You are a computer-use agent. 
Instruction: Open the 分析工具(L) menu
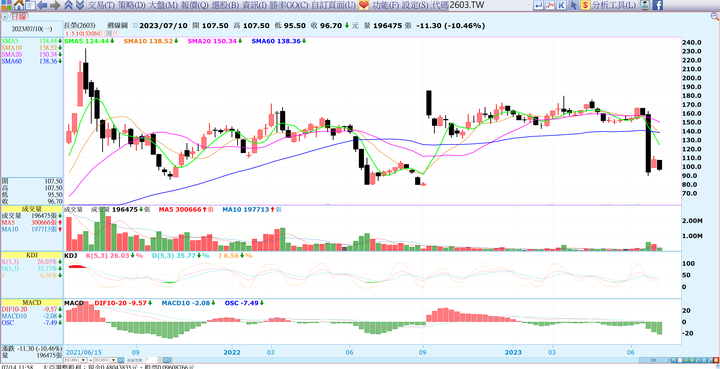coord(614,6)
